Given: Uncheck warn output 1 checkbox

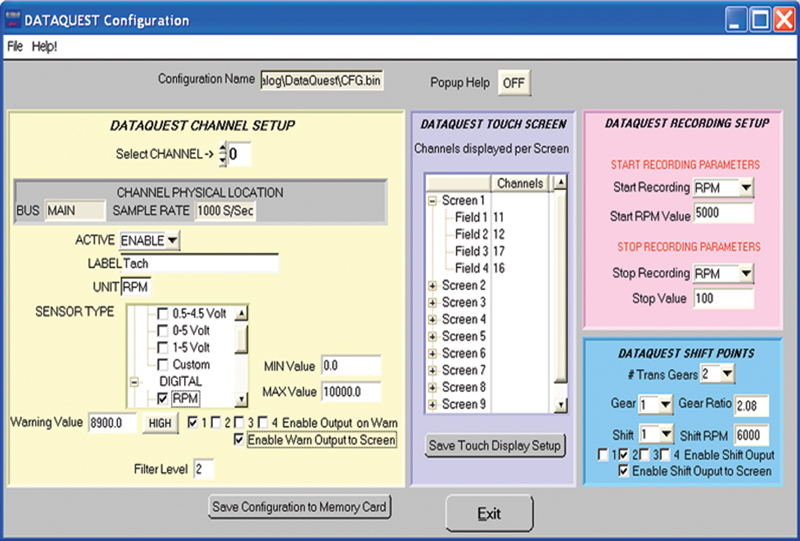Looking at the screenshot, I should 193,423.
